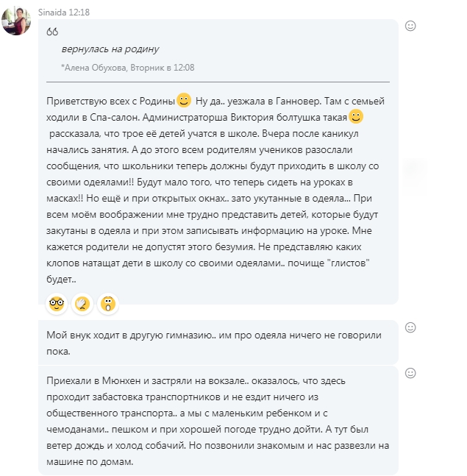Click the smiley emoji after 'с Родины'
The height and width of the screenshot is (476, 467).
pyautogui.click(x=184, y=99)
